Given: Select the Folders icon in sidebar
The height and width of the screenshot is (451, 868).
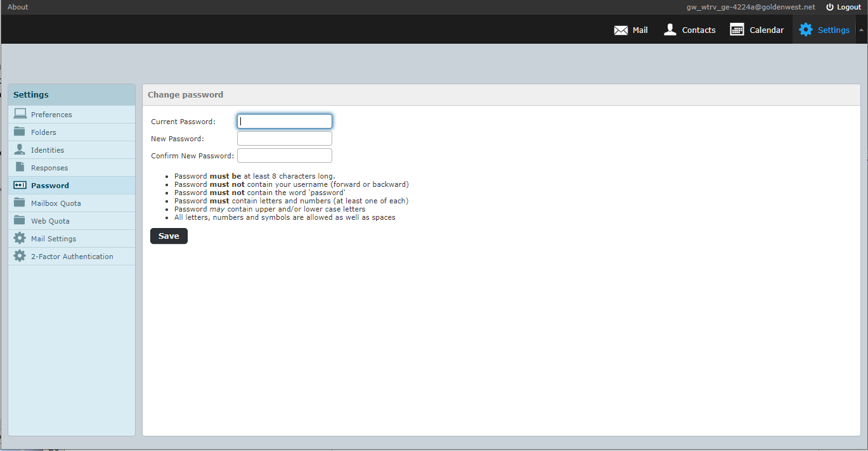Looking at the screenshot, I should [x=19, y=132].
